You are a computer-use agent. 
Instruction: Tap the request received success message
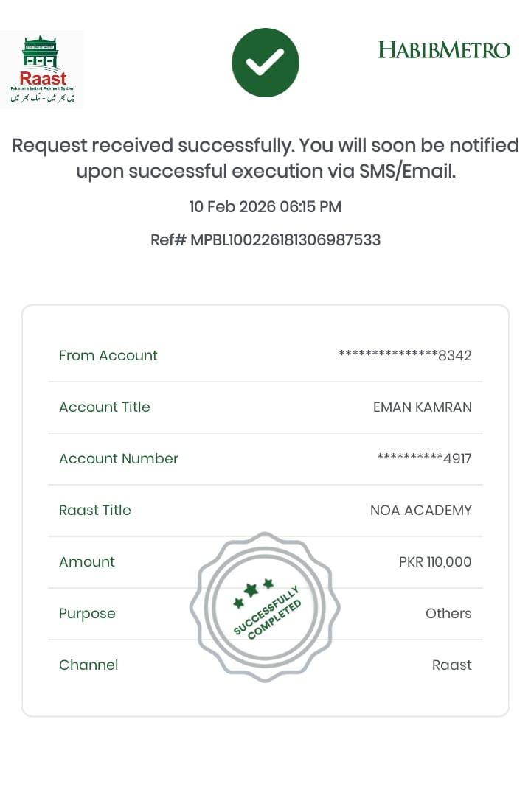(265, 158)
